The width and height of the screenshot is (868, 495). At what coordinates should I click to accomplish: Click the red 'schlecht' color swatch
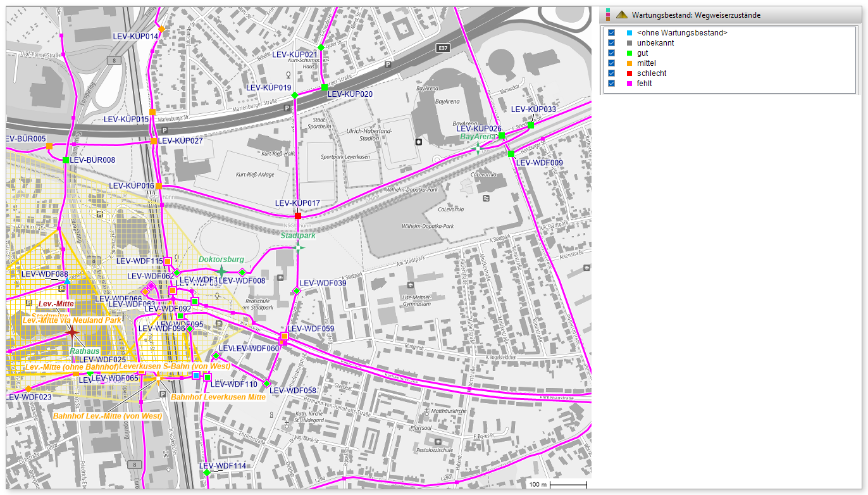tap(629, 73)
